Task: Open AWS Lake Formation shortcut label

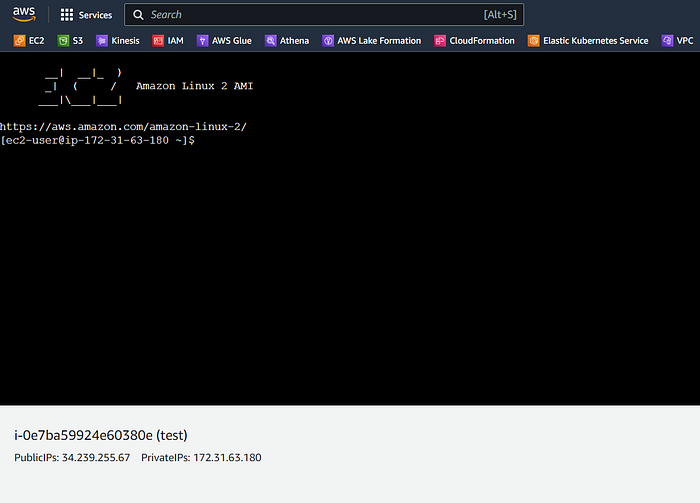Action: (x=379, y=41)
